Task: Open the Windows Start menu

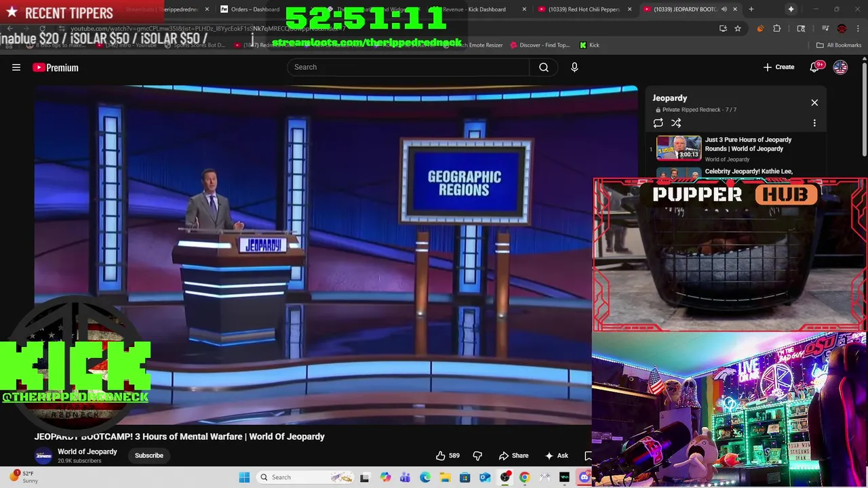Action: [244, 477]
